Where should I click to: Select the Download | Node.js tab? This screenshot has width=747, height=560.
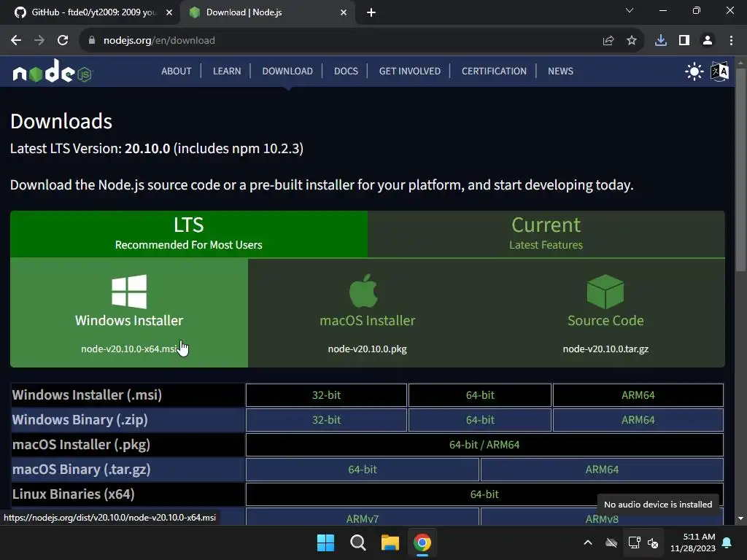pos(268,12)
